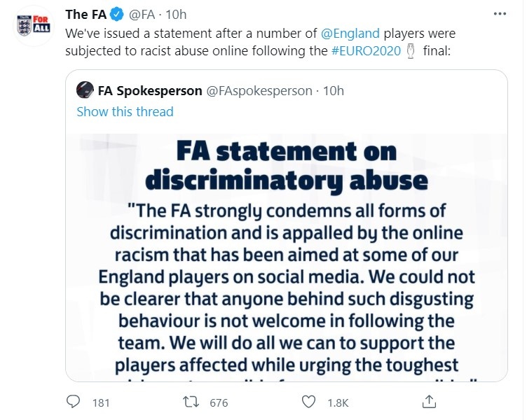Viewport: 527px width, 420px height.
Task: Open The FA display name
Action: pyautogui.click(x=85, y=15)
